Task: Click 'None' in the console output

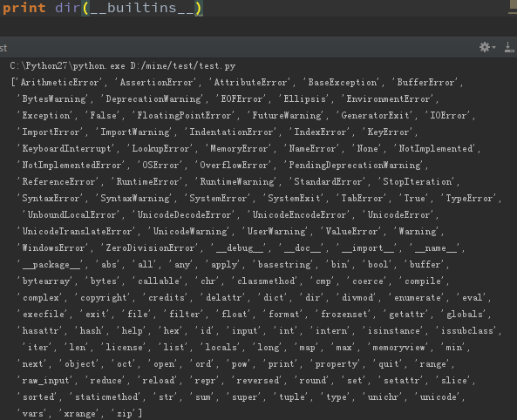Action: click(x=367, y=148)
